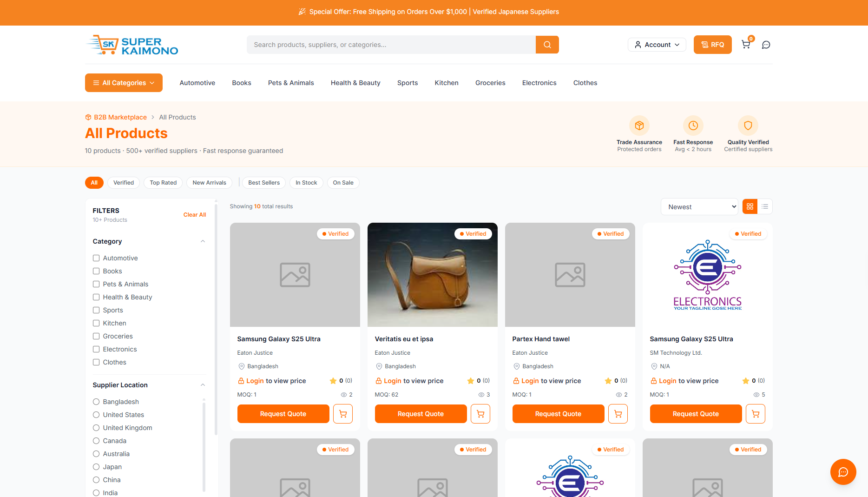Check the Sports category filter
The height and width of the screenshot is (497, 868).
pos(96,310)
